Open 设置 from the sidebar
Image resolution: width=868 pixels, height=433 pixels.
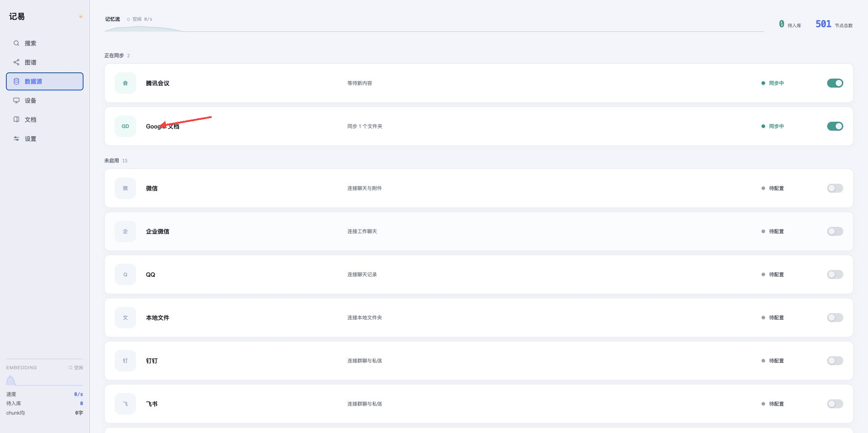click(x=44, y=139)
